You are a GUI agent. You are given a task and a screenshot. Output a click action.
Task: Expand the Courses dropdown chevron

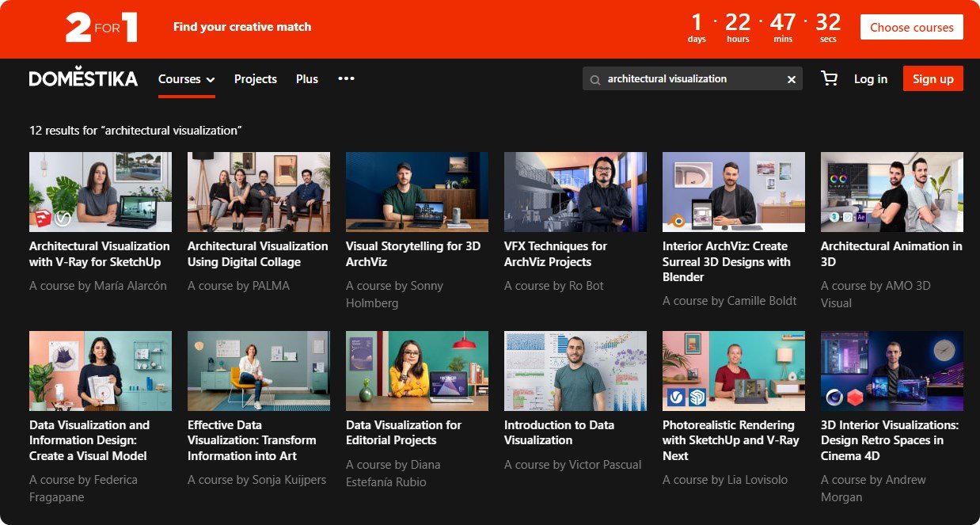point(211,79)
